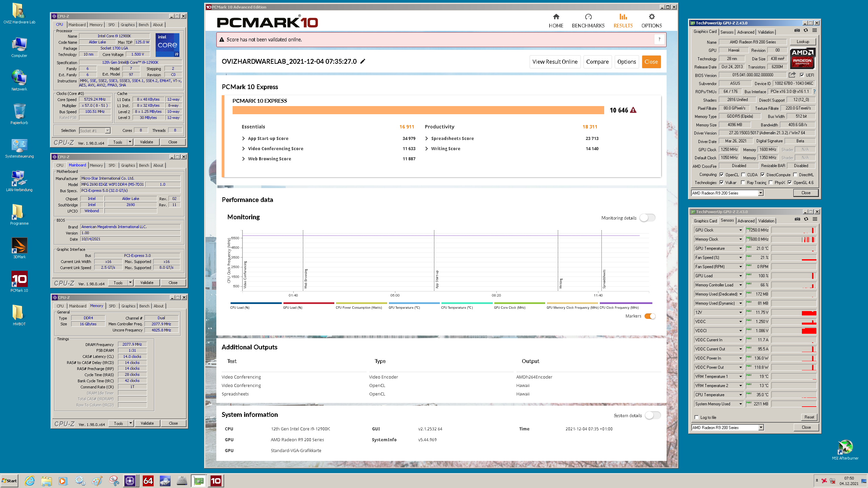Toggle the Monitoring details switch

[x=647, y=218]
